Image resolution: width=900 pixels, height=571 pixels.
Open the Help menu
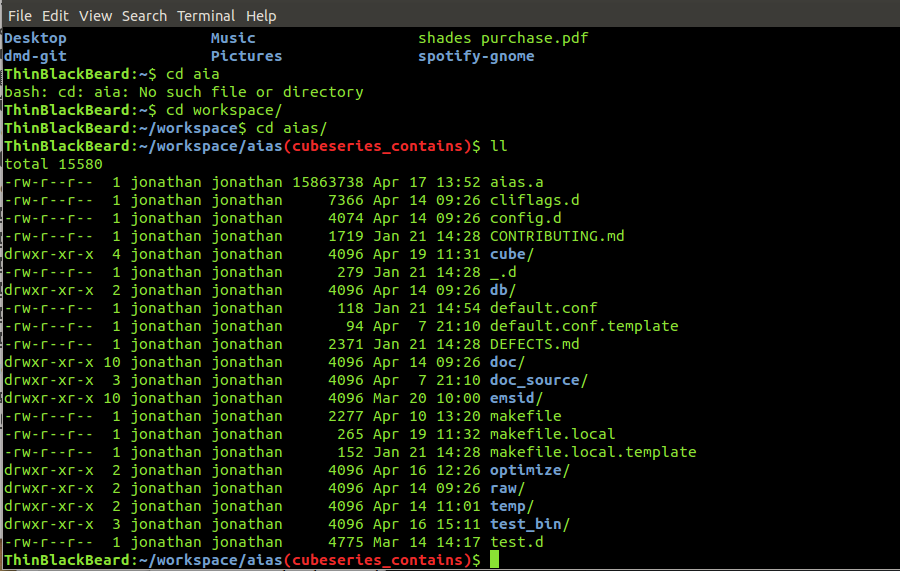pos(261,15)
